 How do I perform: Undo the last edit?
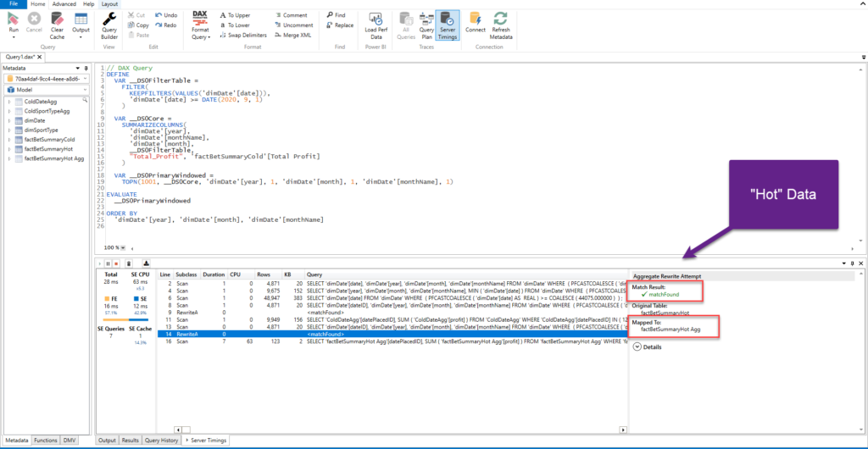166,15
